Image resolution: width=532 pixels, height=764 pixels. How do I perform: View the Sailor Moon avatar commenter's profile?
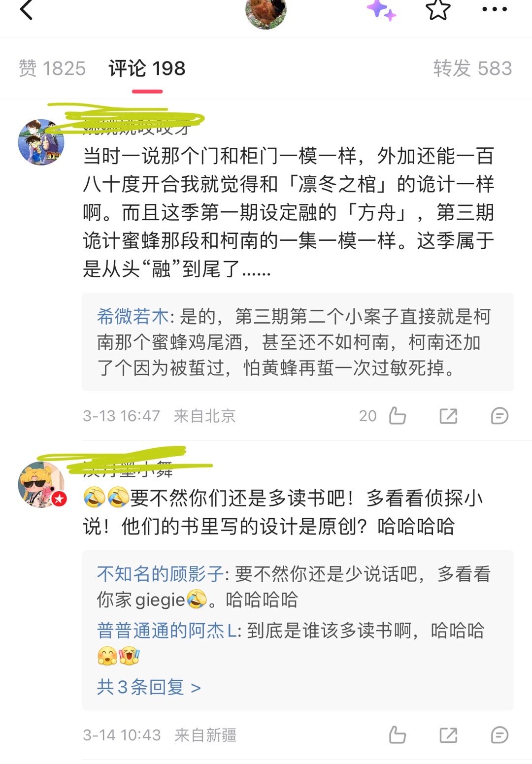[x=41, y=485]
